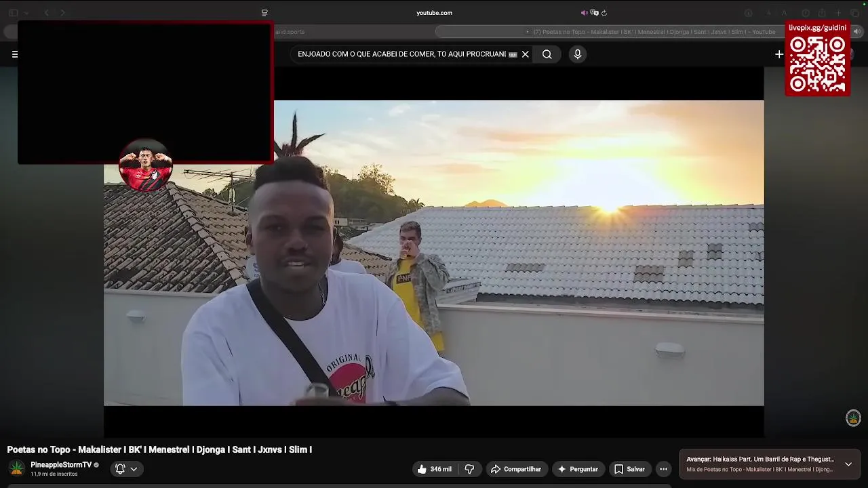Screen dimensions: 868x488
Task: Show the Safari tab overview
Action: tap(855, 13)
